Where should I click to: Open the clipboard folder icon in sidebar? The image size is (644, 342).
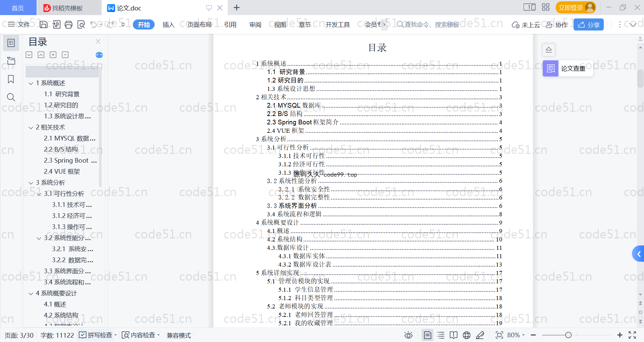click(x=11, y=61)
